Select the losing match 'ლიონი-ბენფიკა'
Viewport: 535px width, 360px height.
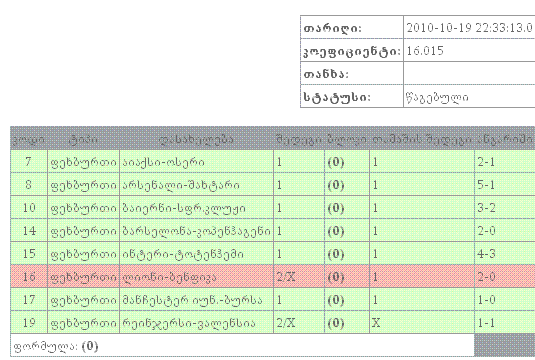pos(170,277)
